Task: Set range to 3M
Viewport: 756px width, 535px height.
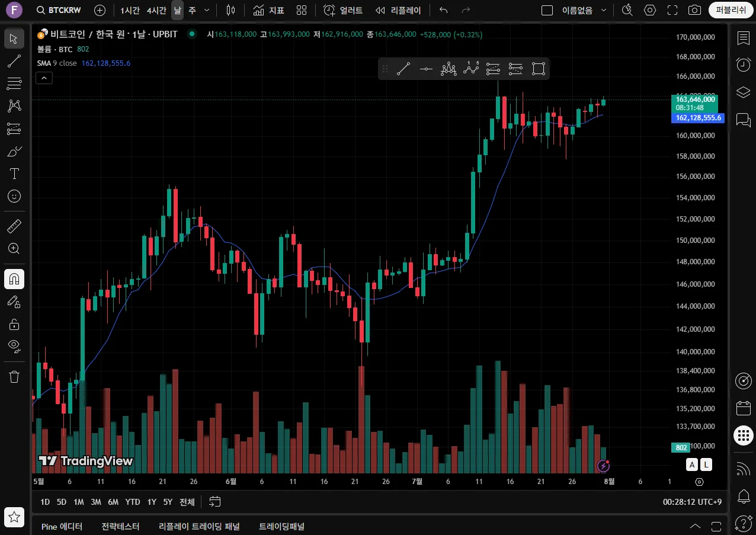Action: 95,502
